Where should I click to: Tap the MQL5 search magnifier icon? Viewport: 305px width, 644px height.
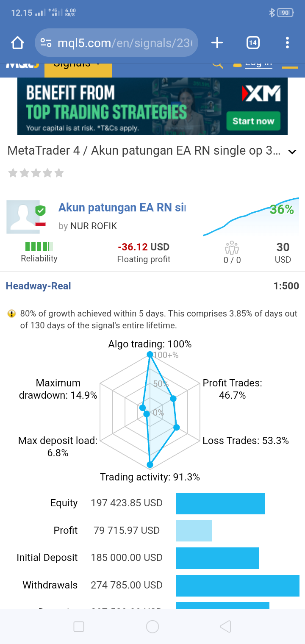(217, 65)
